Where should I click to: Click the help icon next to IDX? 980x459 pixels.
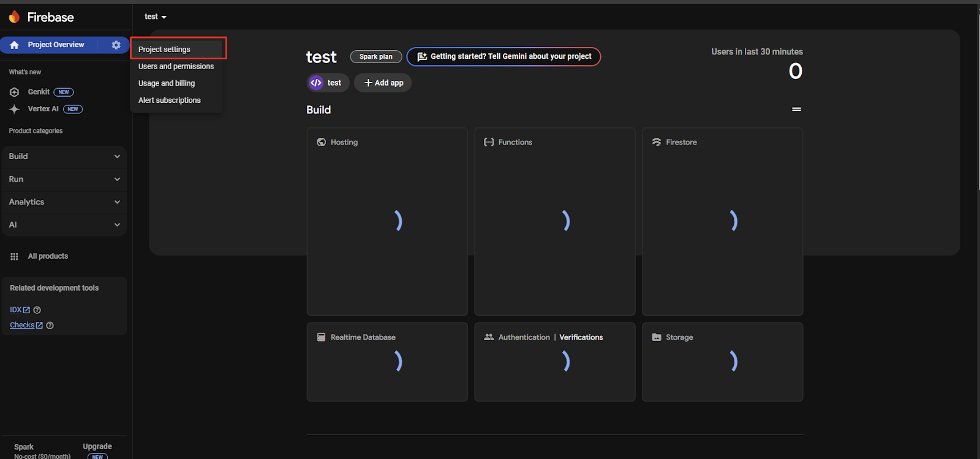tap(37, 310)
